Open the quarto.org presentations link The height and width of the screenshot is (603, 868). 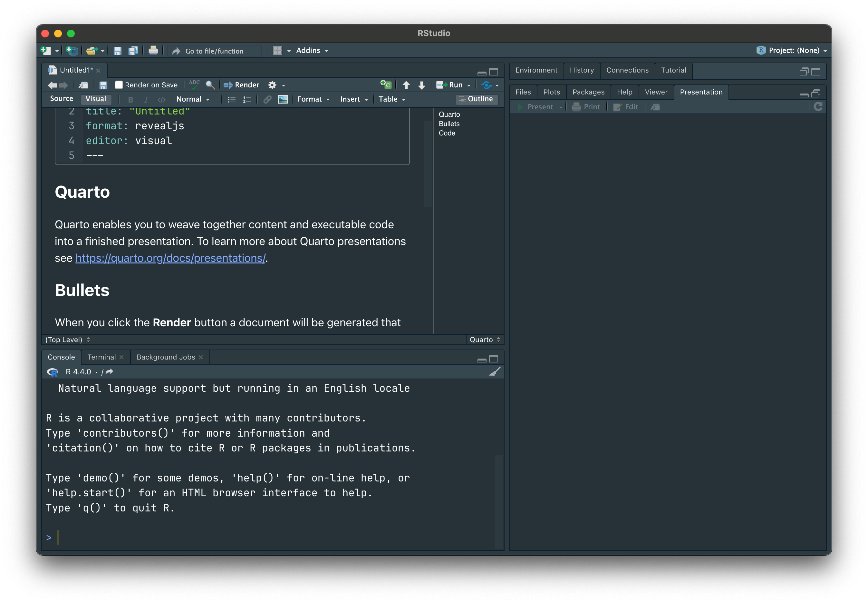tap(170, 258)
